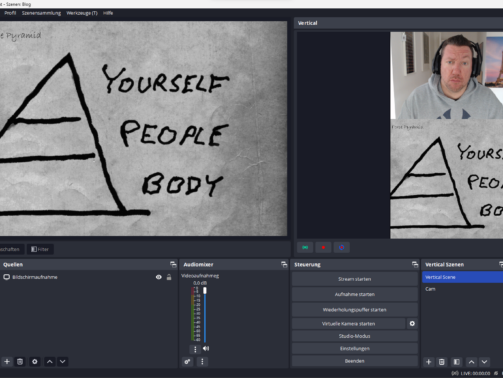Click Beenden button to quit

[355, 361]
